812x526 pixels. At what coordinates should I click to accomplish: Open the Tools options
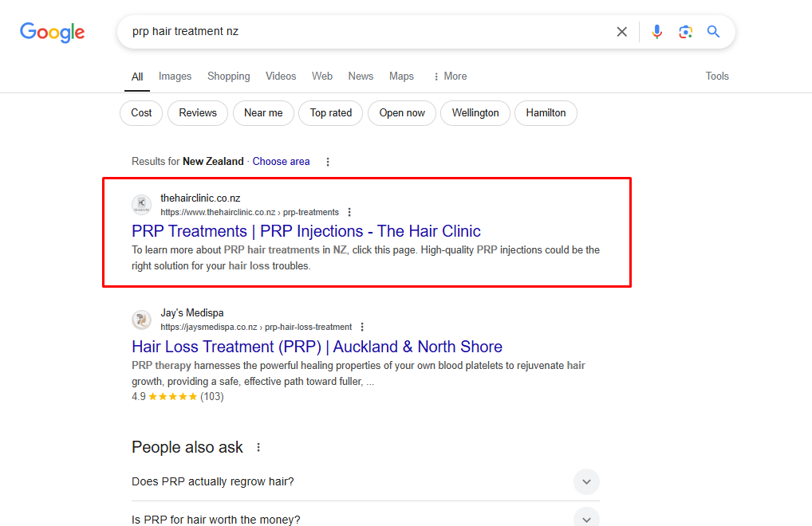[x=717, y=77]
